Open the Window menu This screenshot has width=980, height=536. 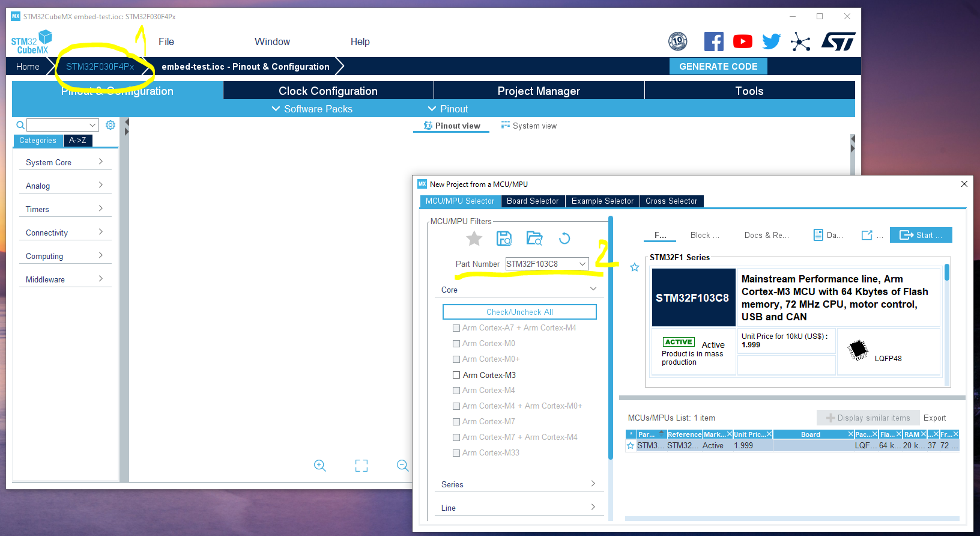(x=272, y=41)
